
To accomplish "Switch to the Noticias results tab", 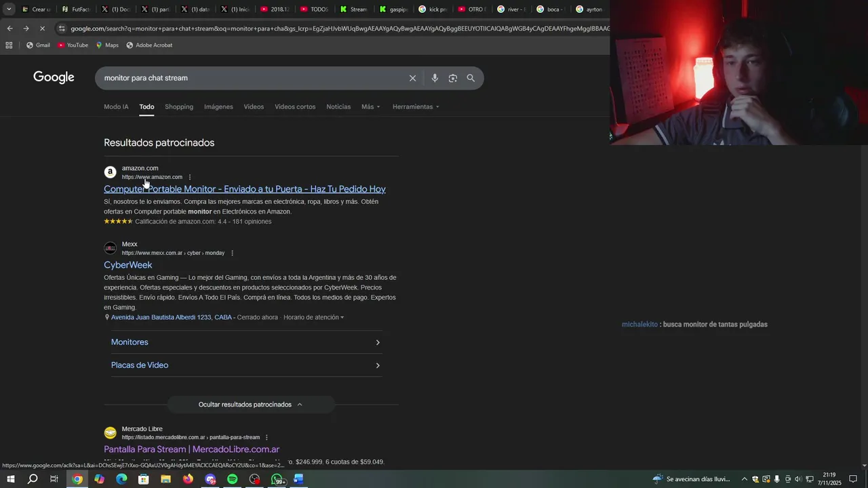I will point(338,106).
